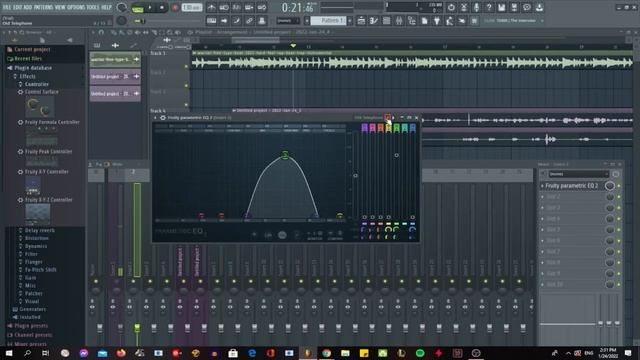Mute Track 2 in the playlist
Image resolution: width=640 pixels, height=360 pixels.
point(187,85)
